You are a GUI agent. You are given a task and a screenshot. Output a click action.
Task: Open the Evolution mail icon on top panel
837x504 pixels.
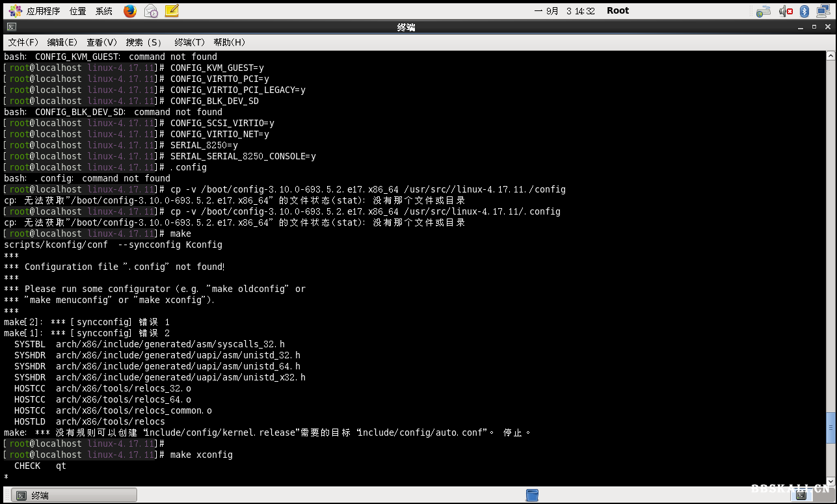click(150, 10)
